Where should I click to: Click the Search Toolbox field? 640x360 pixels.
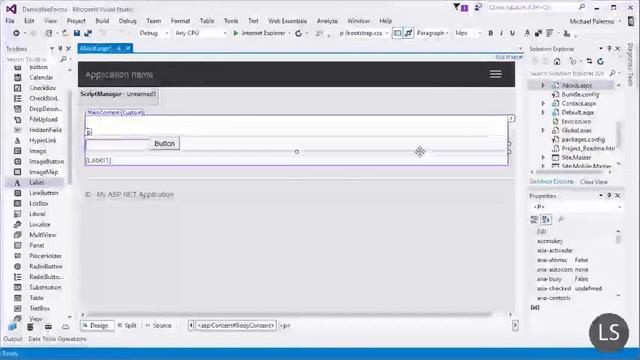tap(34, 60)
